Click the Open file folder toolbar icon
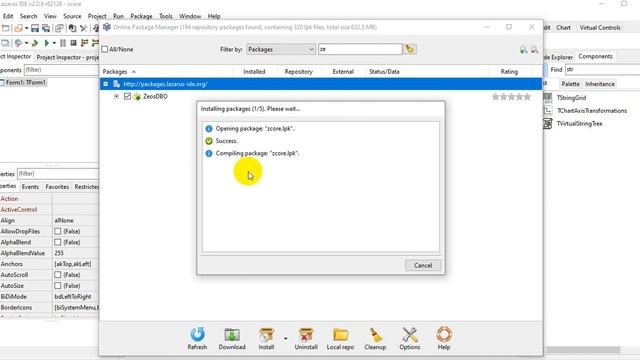640x360 pixels. (18, 28)
